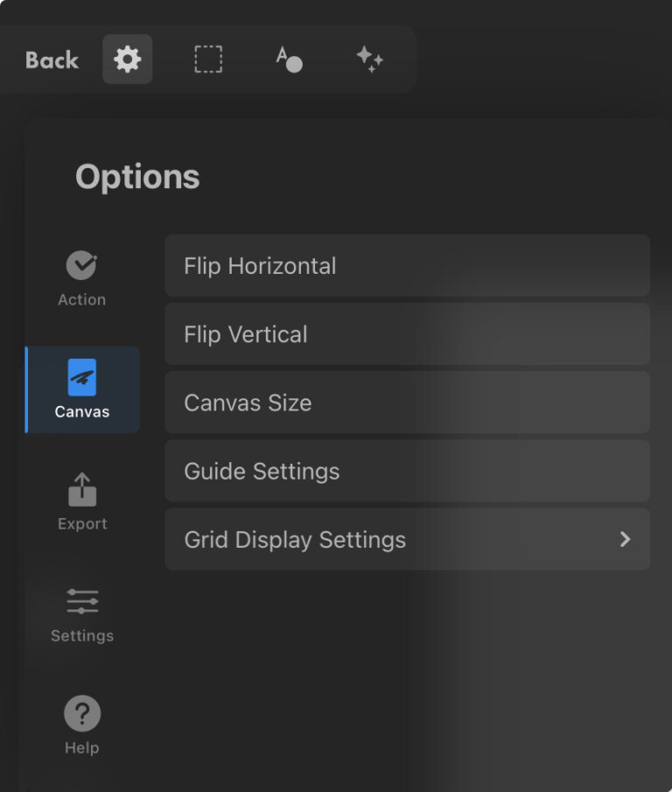This screenshot has height=792, width=672.
Task: Switch to the Action tab
Action: [81, 276]
